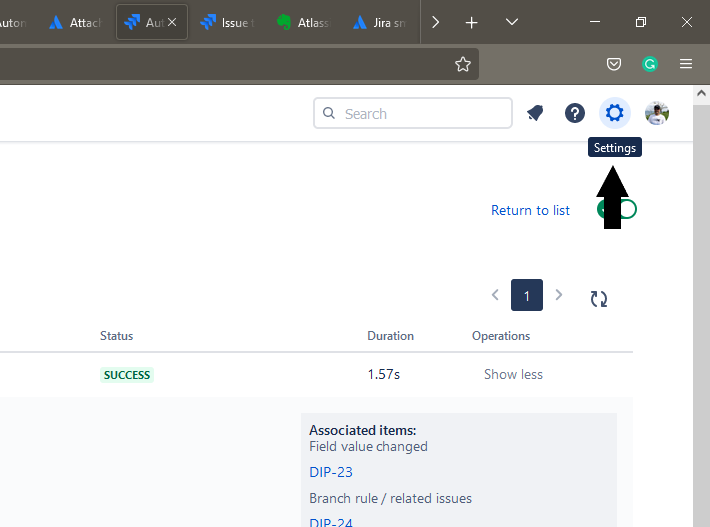Open the Notifications bell icon
Image resolution: width=710 pixels, height=527 pixels.
click(x=535, y=113)
